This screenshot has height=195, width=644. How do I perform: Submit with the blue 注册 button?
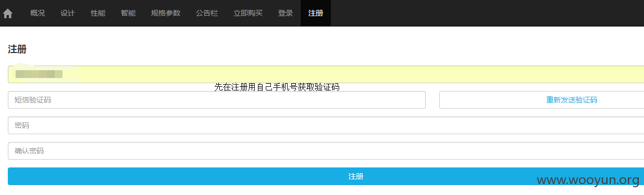click(x=326, y=176)
